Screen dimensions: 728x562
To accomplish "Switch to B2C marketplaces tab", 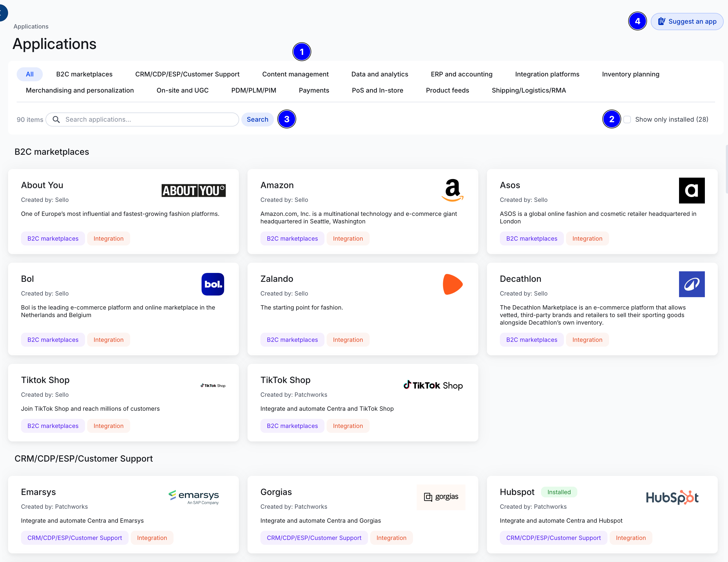I will point(84,74).
